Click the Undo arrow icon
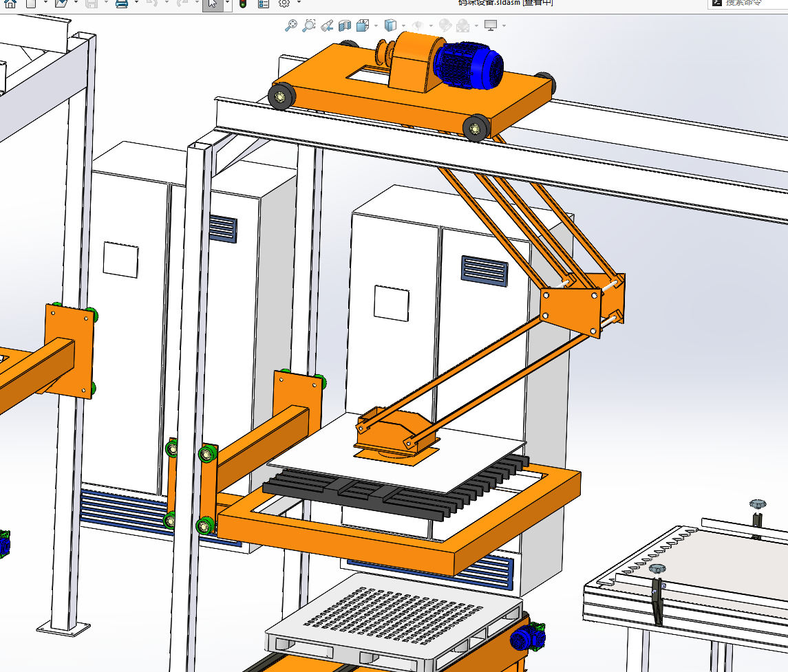The width and height of the screenshot is (788, 672). pos(152,3)
